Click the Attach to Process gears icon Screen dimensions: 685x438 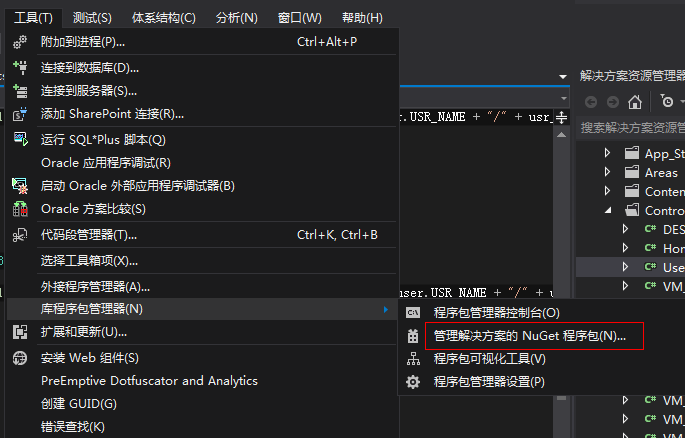click(x=20, y=42)
